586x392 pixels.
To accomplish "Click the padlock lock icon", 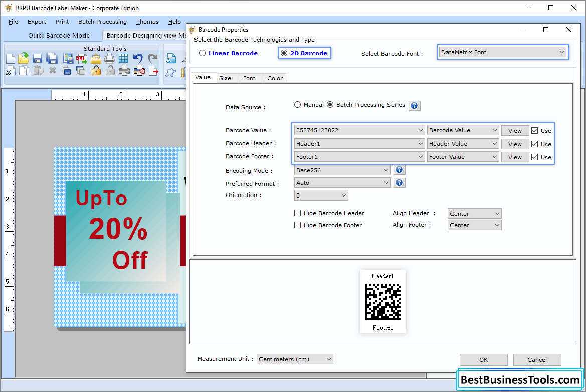I will point(95,71).
